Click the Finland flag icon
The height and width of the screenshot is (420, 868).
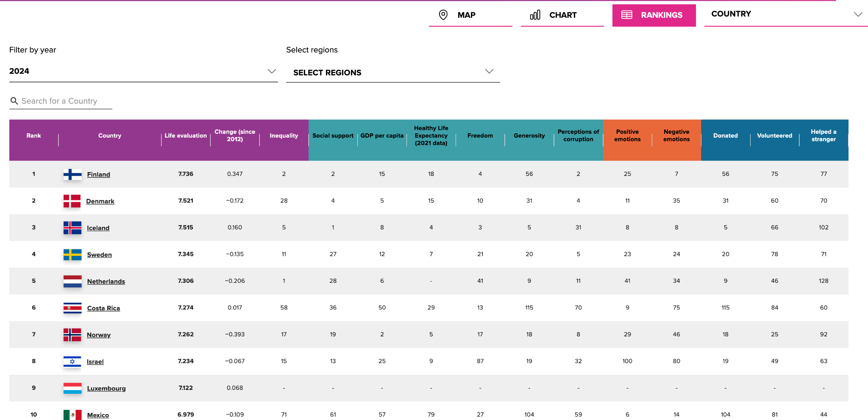point(72,174)
